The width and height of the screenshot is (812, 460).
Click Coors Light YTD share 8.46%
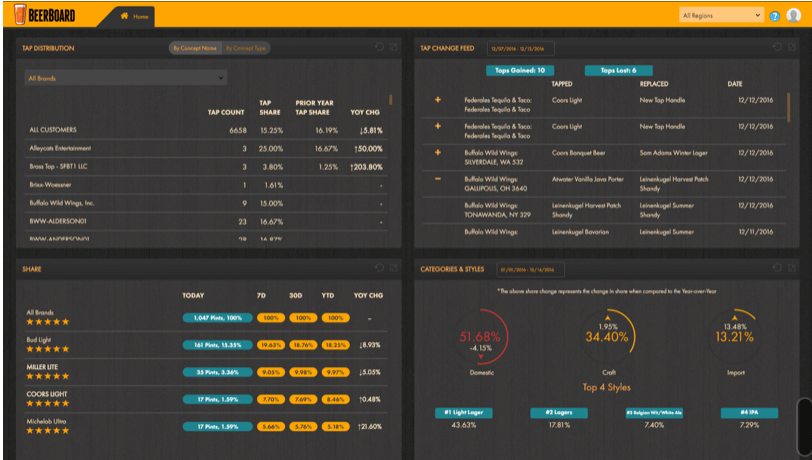point(336,399)
